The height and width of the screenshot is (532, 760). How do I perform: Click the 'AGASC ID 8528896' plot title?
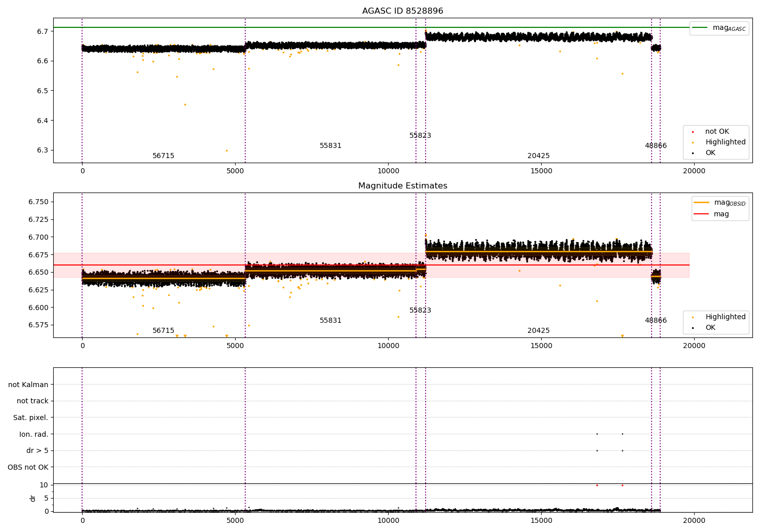(x=402, y=11)
